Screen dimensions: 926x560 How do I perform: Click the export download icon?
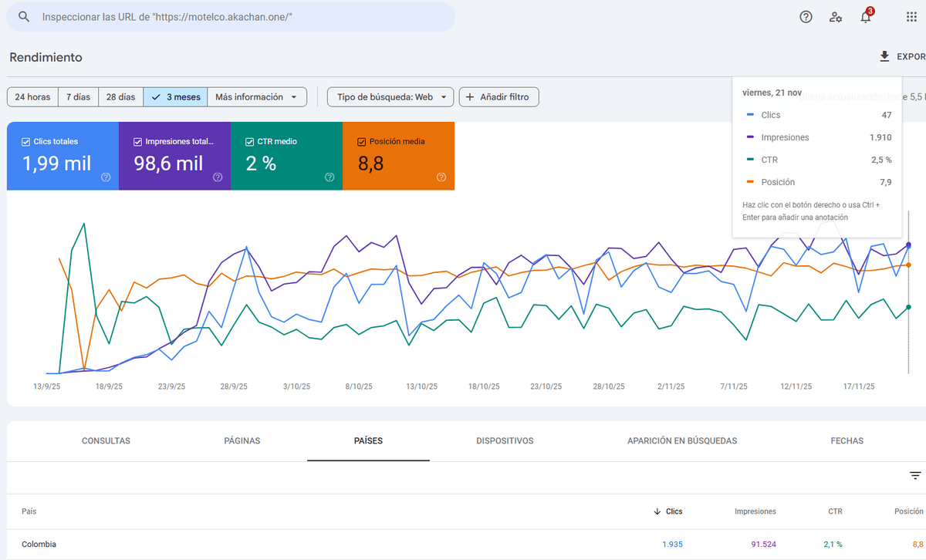pos(884,56)
